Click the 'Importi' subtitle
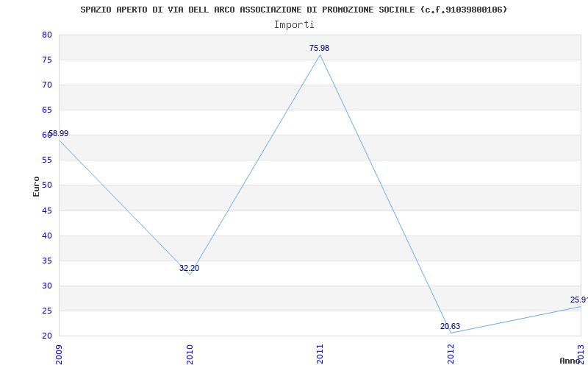 pos(294,25)
